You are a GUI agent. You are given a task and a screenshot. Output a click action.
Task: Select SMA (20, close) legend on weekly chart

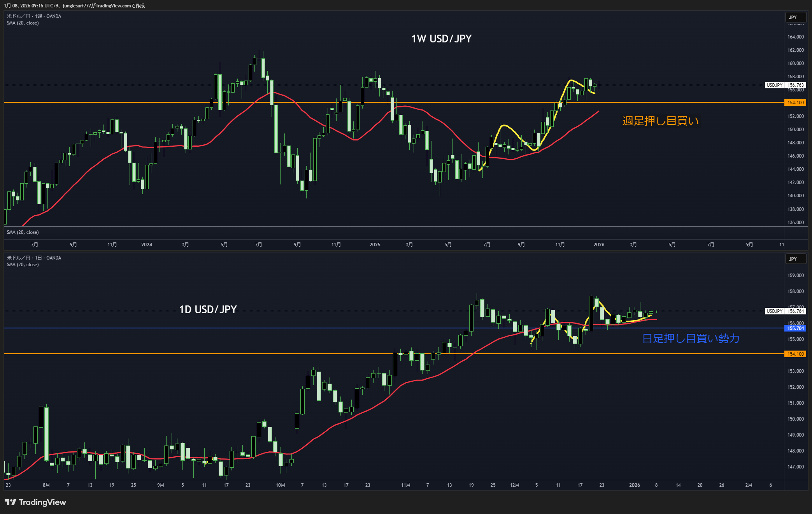pos(23,23)
